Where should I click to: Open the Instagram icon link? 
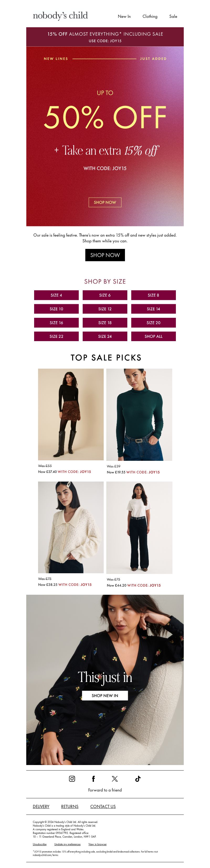coord(72,778)
